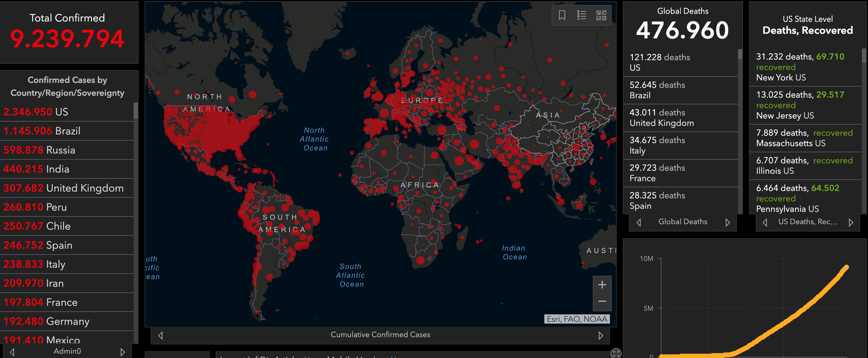Click the left arrow next to US Deaths, Rec...

pos(765,222)
